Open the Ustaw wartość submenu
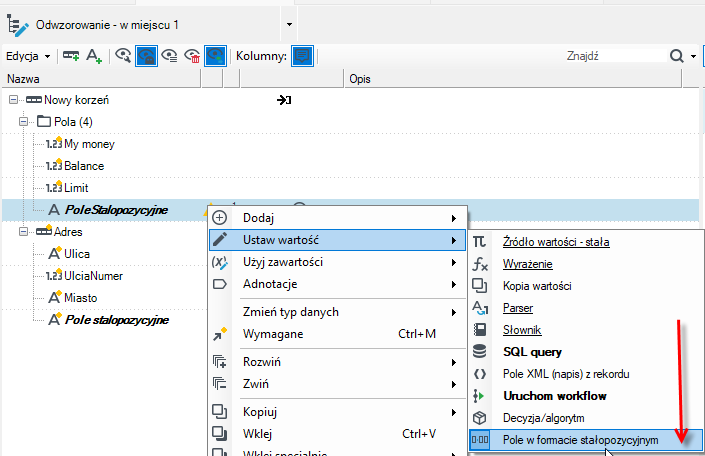This screenshot has width=705, height=456. 338,240
